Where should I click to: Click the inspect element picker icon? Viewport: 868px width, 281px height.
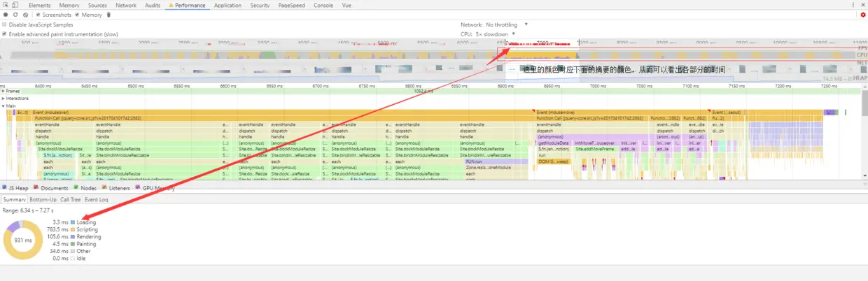[x=6, y=5]
